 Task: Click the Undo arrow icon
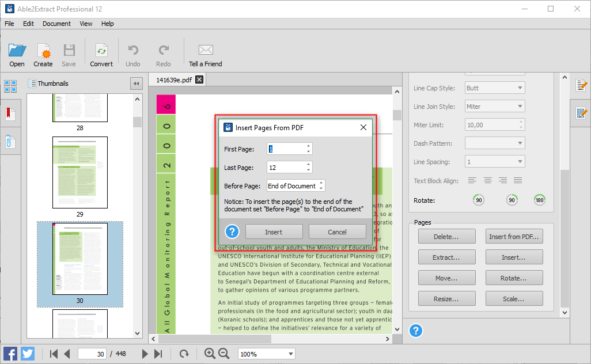click(133, 50)
